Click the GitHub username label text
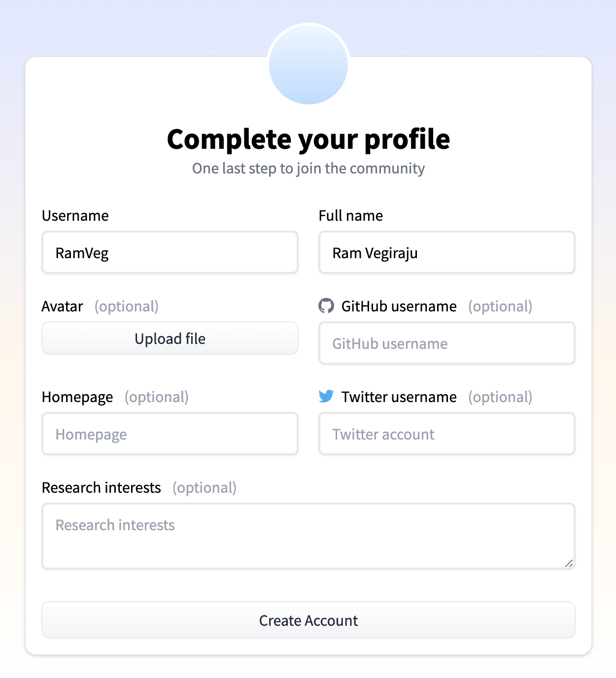This screenshot has height=678, width=616. [399, 306]
